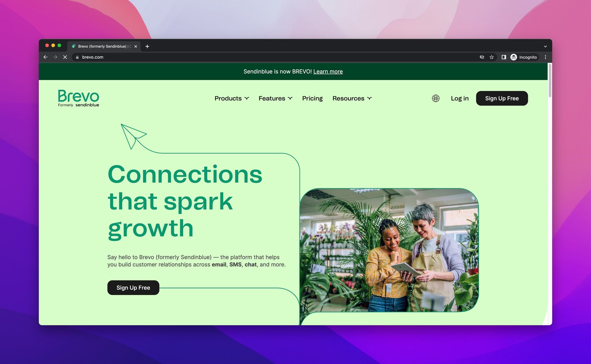The width and height of the screenshot is (591, 364).
Task: Expand the Products dropdown menu
Action: pyautogui.click(x=231, y=98)
